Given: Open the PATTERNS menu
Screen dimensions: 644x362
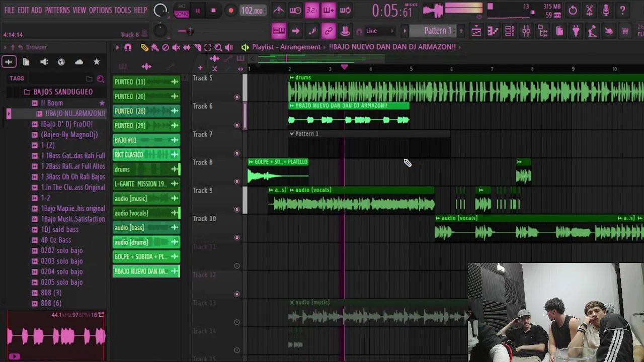Looking at the screenshot, I should pos(57,10).
